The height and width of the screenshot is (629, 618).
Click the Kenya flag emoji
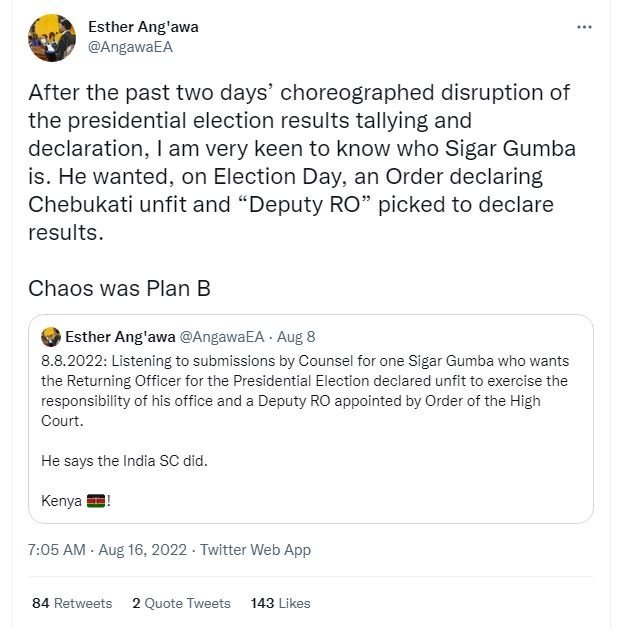(96, 500)
